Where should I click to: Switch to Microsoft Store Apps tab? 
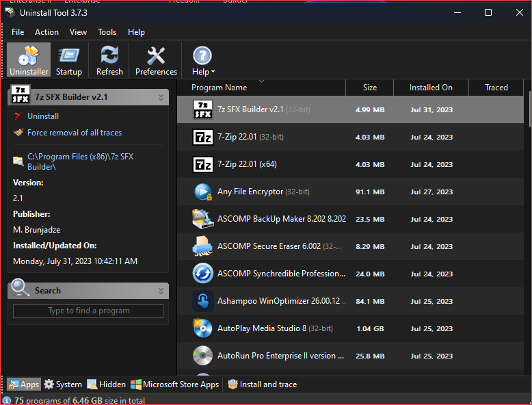pos(175,384)
